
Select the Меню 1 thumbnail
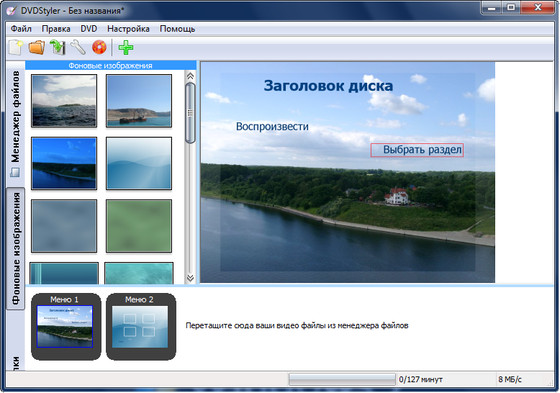click(66, 327)
